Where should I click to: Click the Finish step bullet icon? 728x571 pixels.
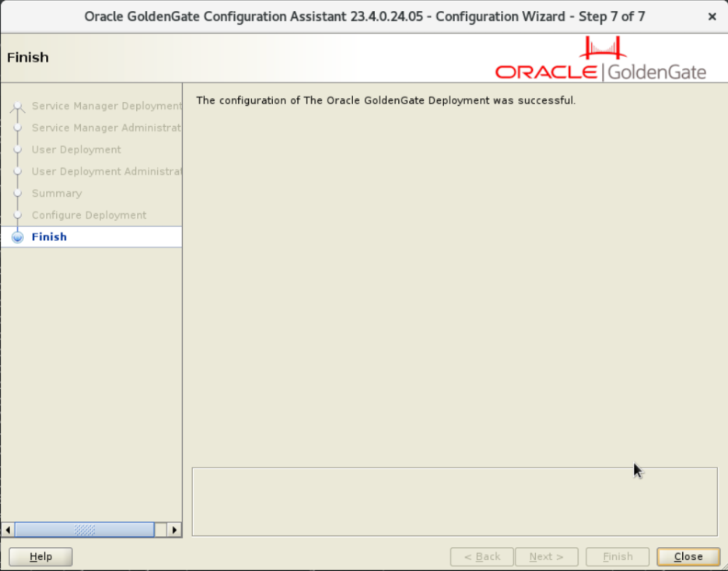point(18,237)
